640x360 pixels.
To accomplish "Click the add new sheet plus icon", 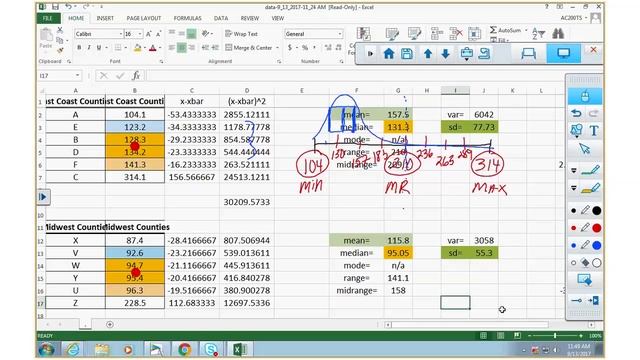I will (x=109, y=324).
